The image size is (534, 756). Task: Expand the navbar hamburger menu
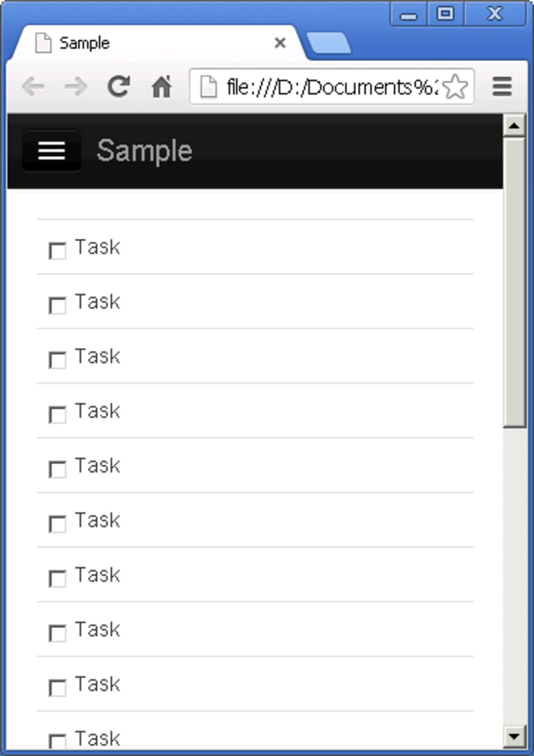tap(51, 150)
